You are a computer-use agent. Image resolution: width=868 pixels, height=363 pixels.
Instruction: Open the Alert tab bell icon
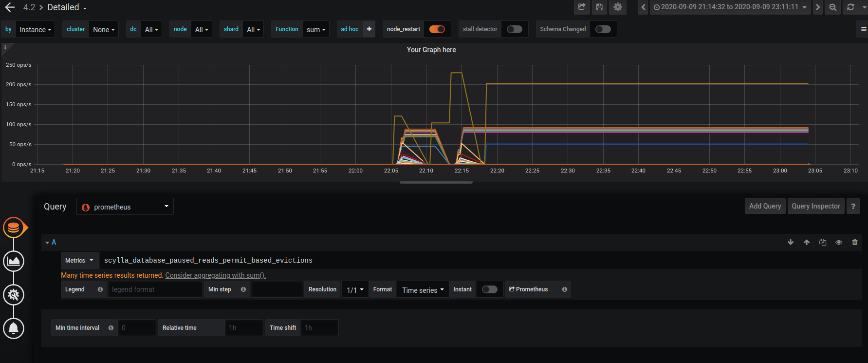tap(14, 328)
